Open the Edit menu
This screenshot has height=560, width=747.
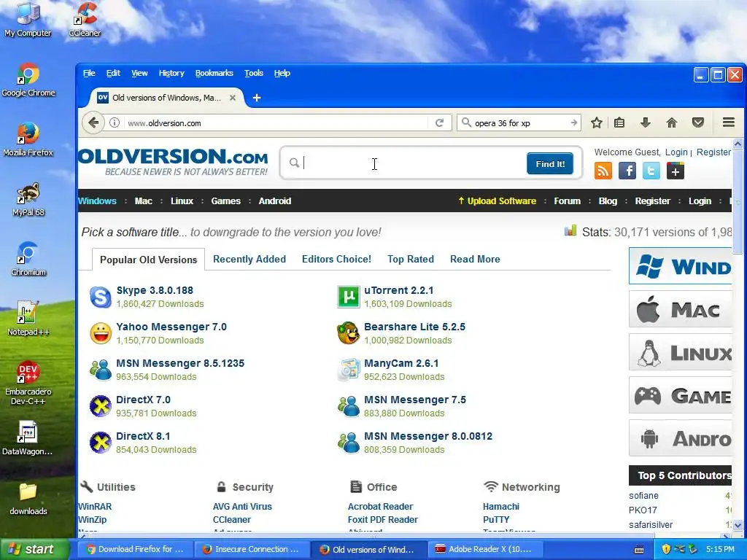pos(113,73)
